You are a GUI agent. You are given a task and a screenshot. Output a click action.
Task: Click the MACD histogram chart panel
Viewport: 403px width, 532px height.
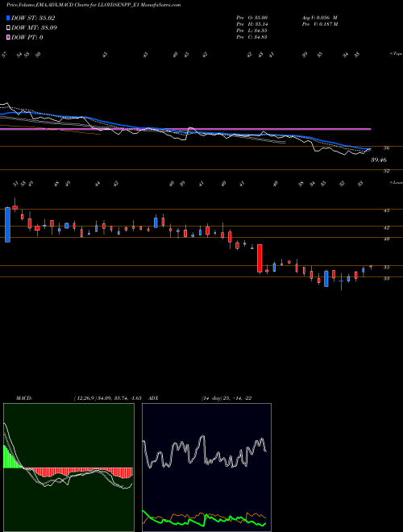(x=69, y=468)
